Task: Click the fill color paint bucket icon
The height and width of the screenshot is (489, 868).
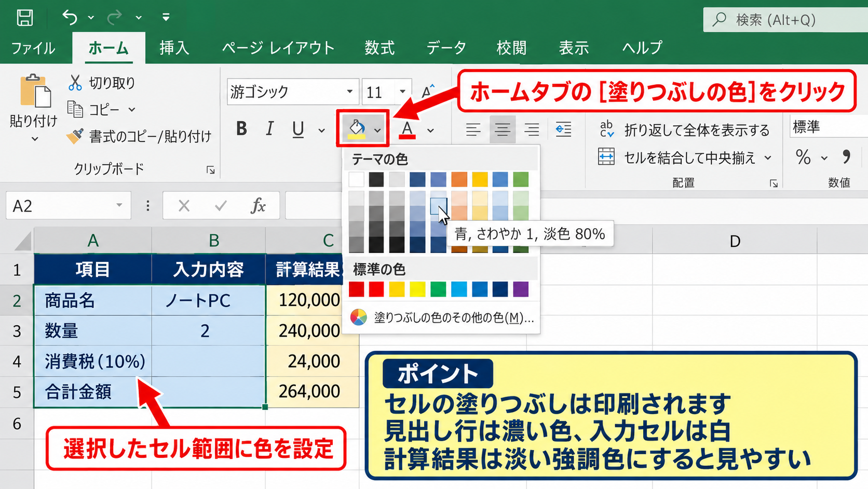Action: 357,128
